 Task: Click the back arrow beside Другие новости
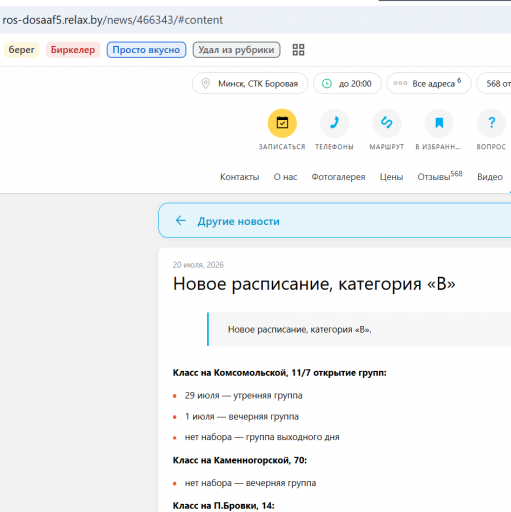181,220
